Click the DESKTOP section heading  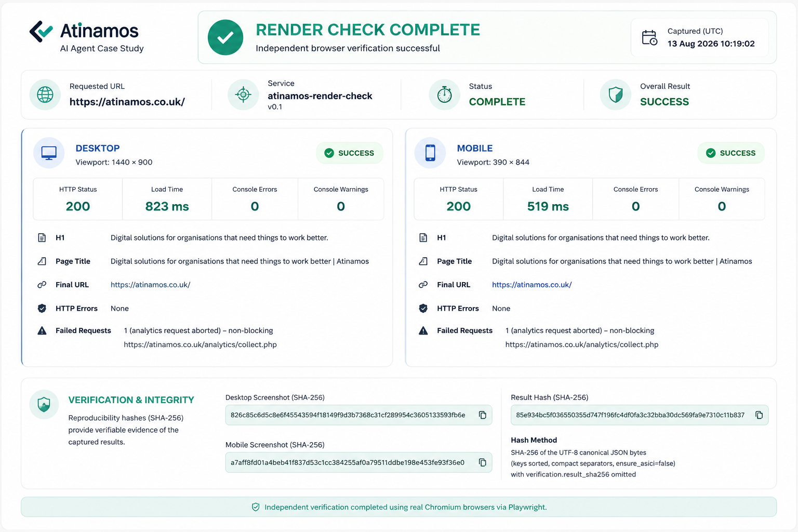[98, 148]
